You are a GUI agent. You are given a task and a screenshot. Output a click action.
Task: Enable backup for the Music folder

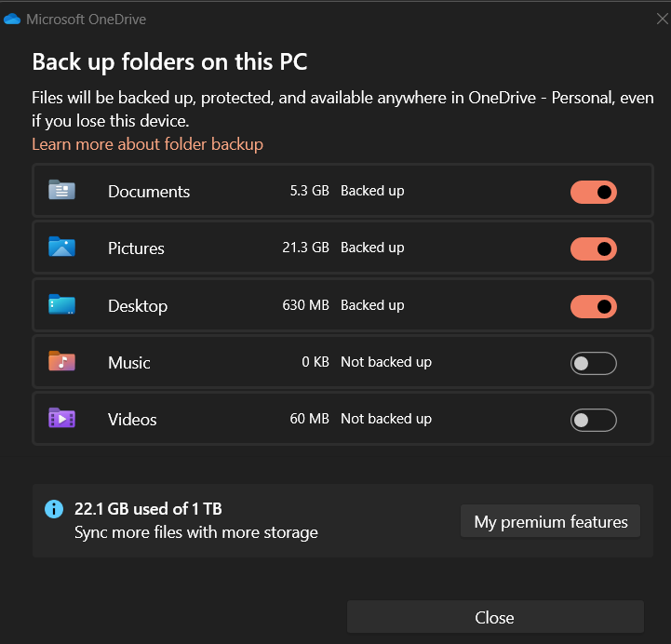(593, 363)
